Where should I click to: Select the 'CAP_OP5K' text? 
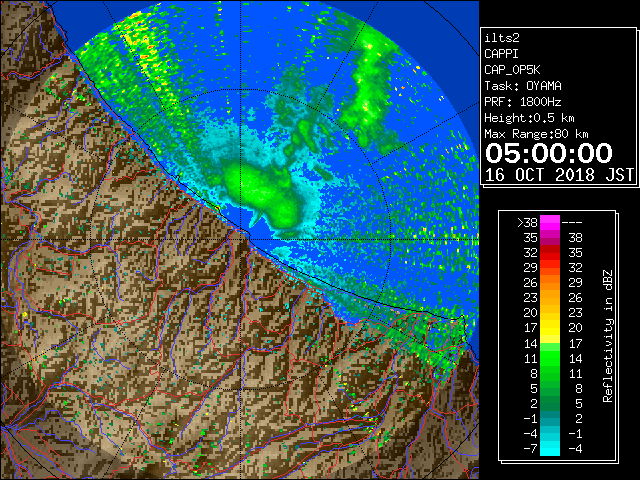click(x=512, y=70)
